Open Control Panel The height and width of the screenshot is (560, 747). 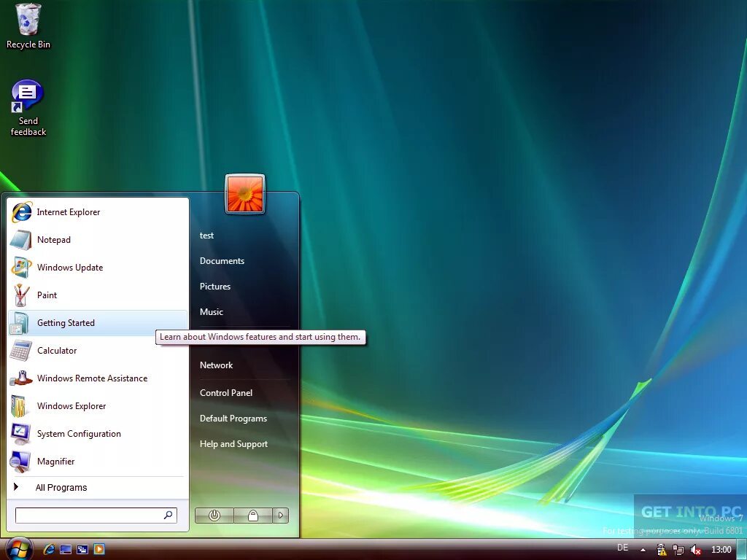(226, 393)
